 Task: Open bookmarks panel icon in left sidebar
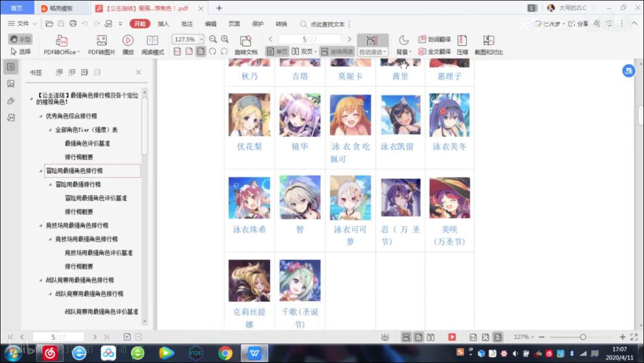click(x=11, y=67)
